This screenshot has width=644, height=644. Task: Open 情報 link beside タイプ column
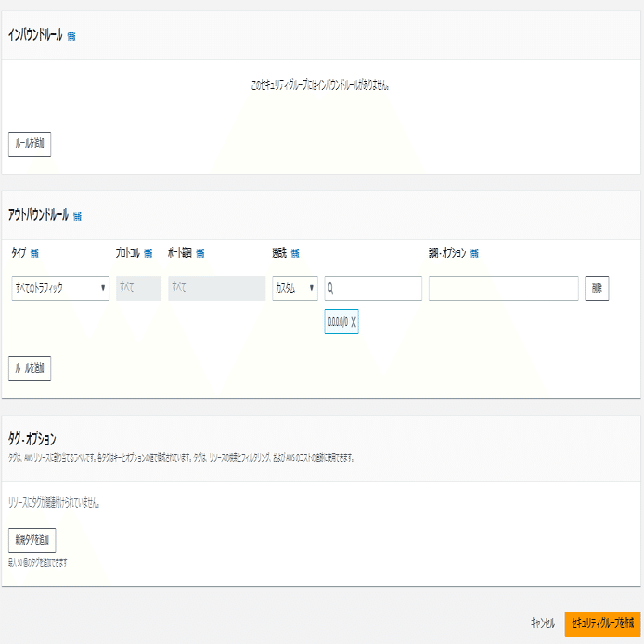pyautogui.click(x=34, y=254)
